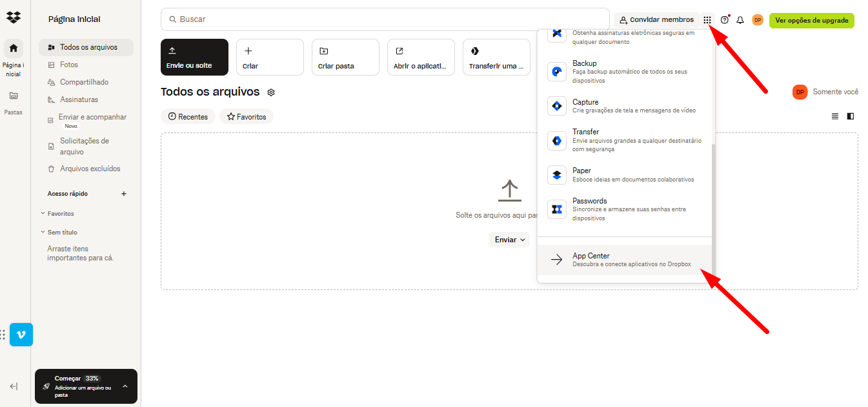Click the six-dot drag handle beside Vimeo
The width and height of the screenshot is (868, 407).
coord(3,335)
